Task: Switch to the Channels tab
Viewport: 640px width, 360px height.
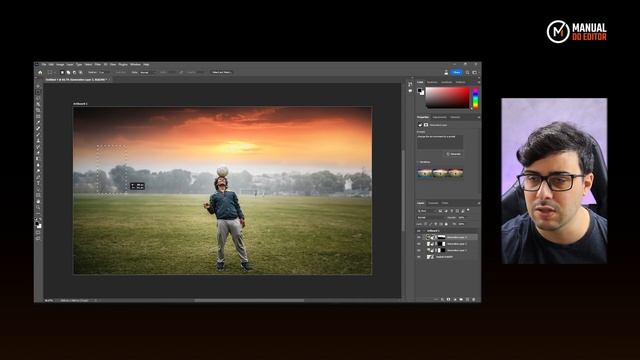Action: point(433,203)
